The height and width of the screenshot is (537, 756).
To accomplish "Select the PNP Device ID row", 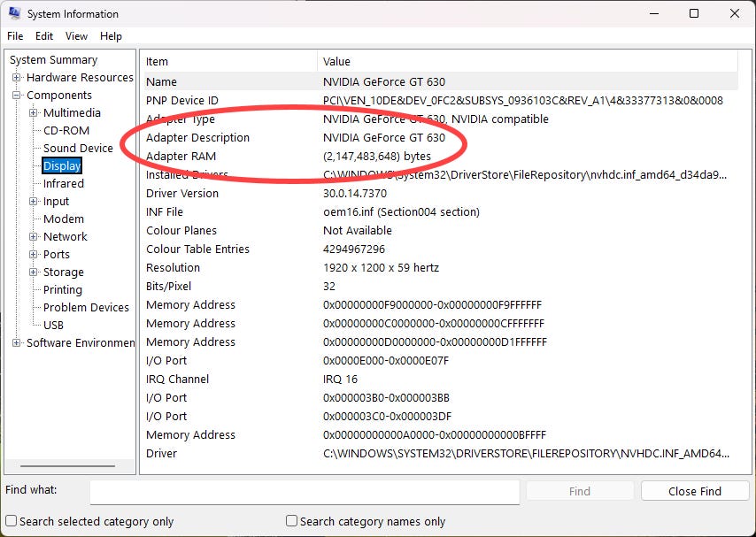I will (x=441, y=100).
